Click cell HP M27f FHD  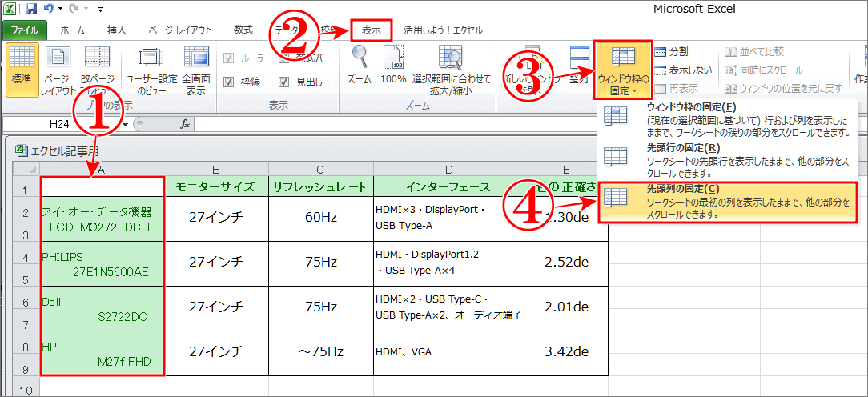coord(102,354)
